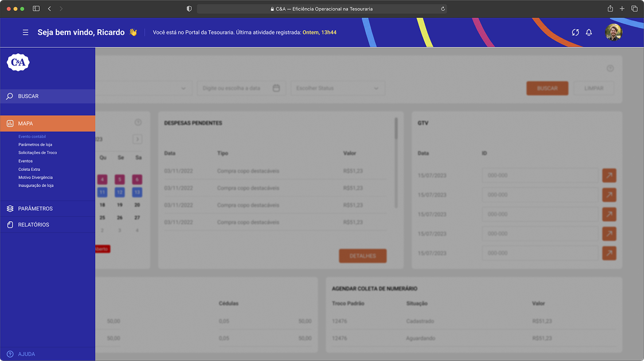The width and height of the screenshot is (644, 361).
Task: Click the browser share icon
Action: pyautogui.click(x=610, y=9)
